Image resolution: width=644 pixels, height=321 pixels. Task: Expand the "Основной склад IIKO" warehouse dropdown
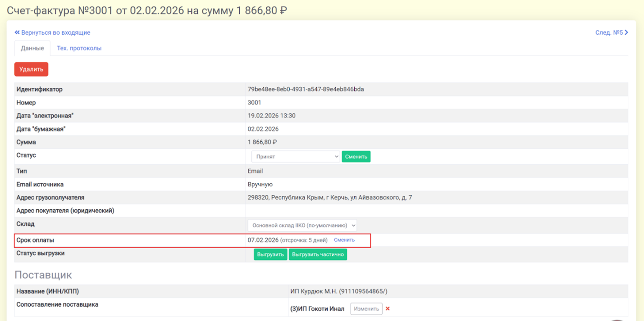[302, 225]
